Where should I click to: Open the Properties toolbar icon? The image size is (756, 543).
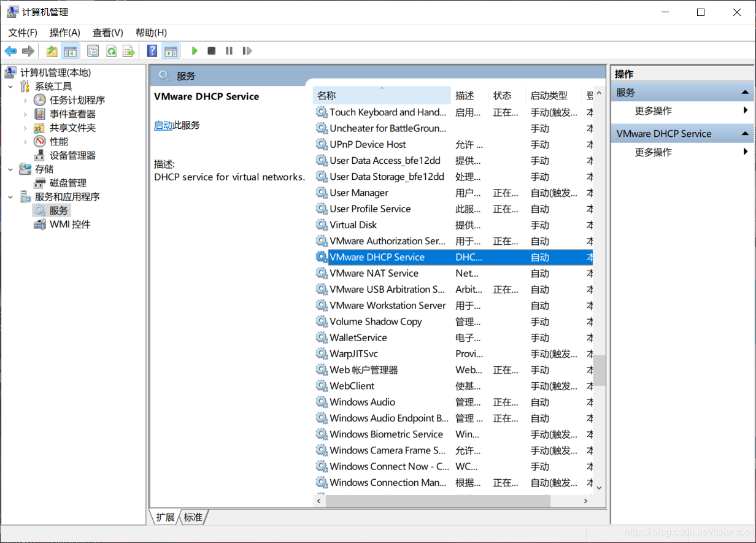point(93,51)
